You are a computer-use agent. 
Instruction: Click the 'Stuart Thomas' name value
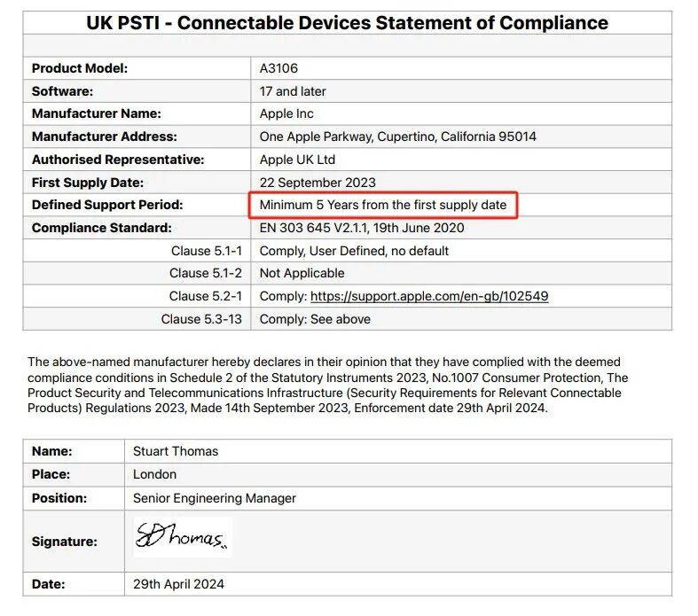[176, 451]
